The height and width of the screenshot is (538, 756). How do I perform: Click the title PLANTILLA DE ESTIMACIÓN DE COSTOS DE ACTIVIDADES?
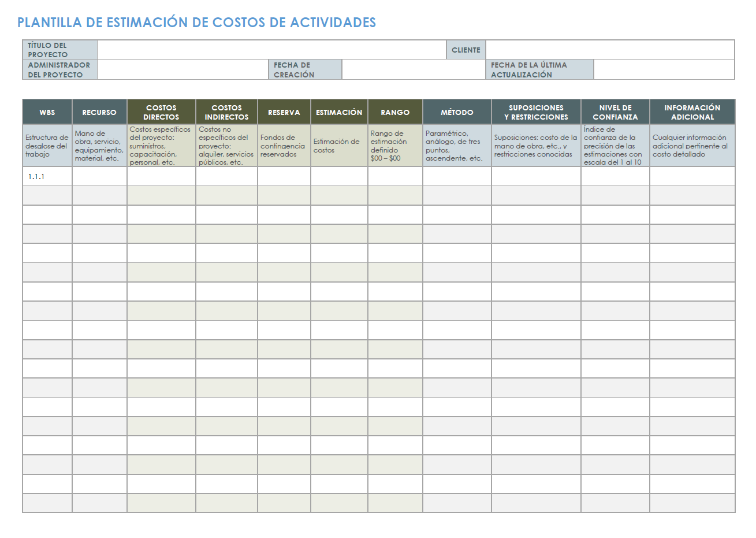196,23
